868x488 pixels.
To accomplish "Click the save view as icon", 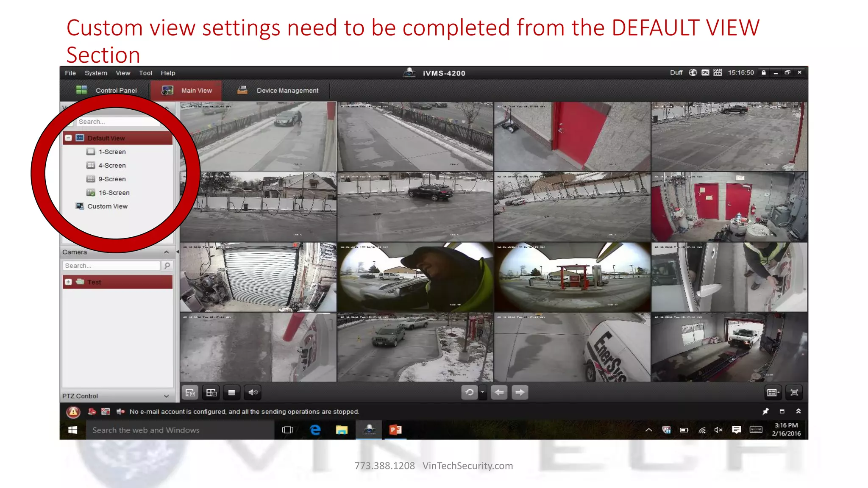I will pos(211,392).
